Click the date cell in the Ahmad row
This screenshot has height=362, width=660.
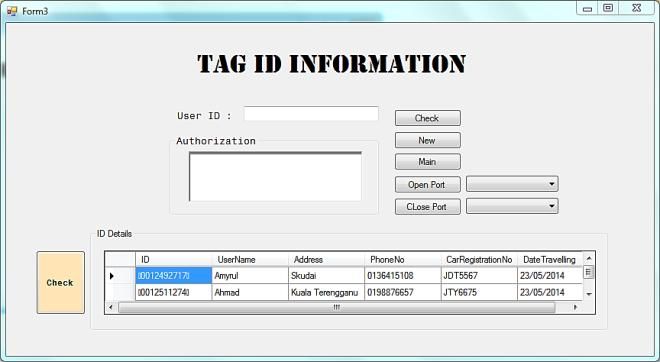550,292
